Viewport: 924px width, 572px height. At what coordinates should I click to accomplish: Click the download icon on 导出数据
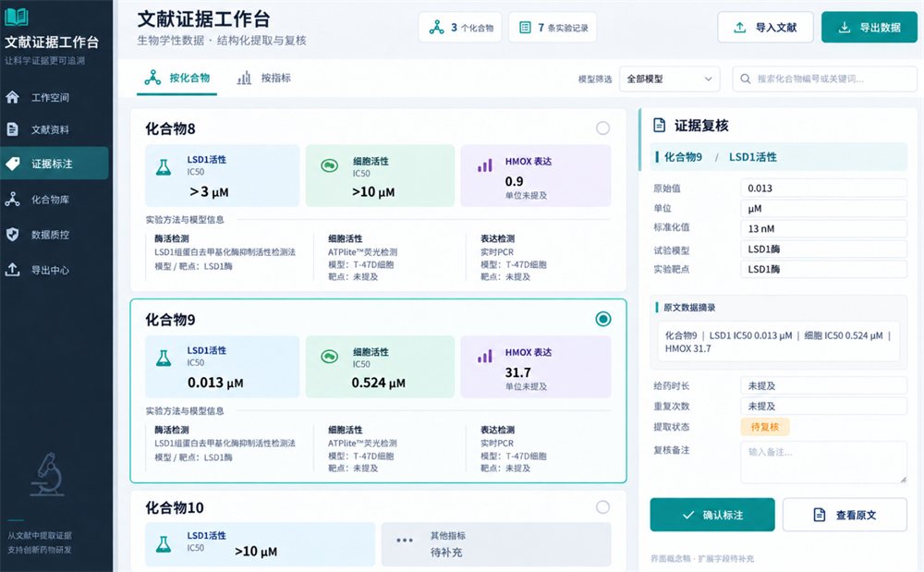844,27
